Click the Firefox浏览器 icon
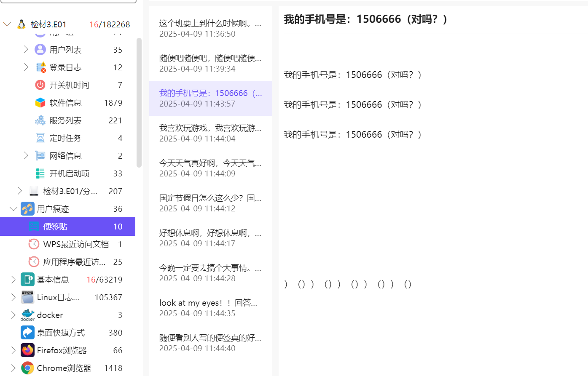Screen dimensions: 588x376 [27, 350]
